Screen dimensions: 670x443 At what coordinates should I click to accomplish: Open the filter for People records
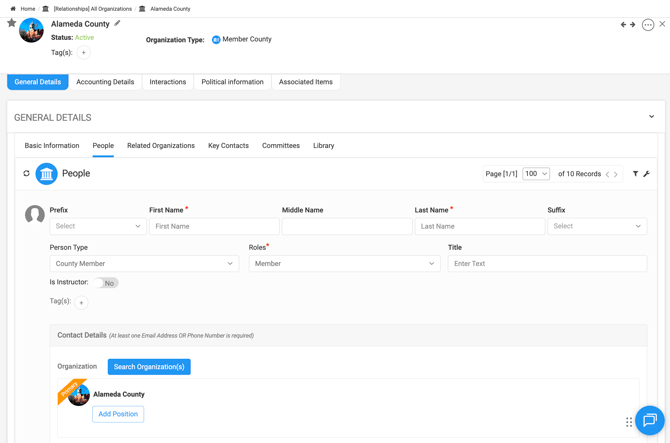tap(635, 174)
